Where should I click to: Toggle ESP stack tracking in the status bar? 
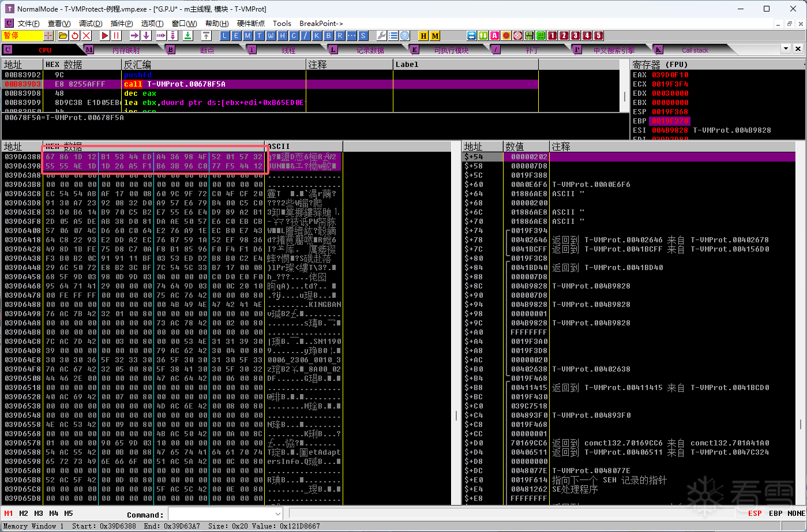(755, 513)
